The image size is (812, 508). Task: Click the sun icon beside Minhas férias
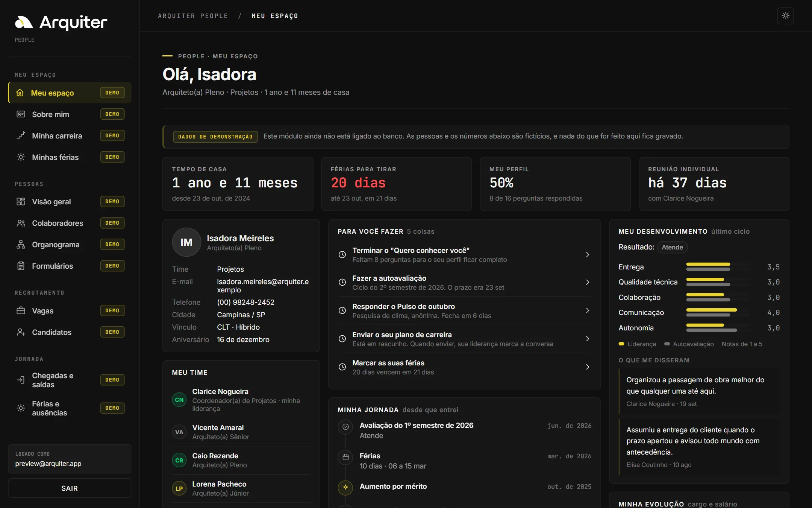[21, 157]
